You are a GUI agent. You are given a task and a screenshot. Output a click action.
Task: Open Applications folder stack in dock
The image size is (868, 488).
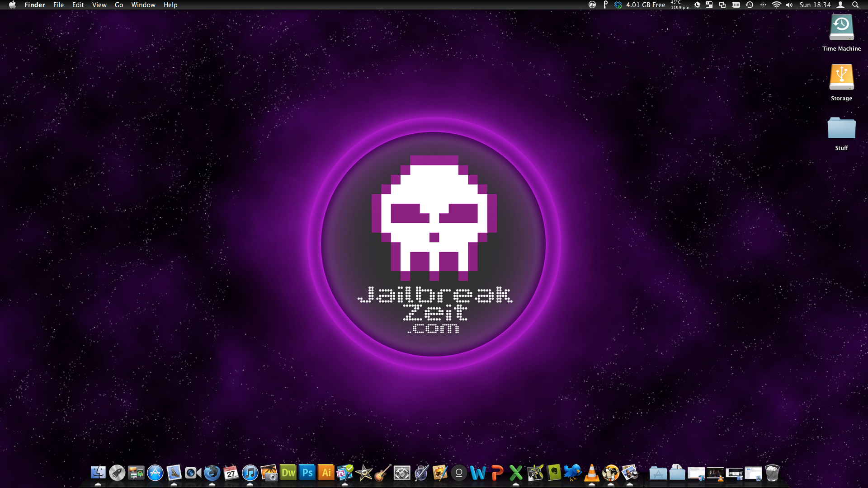pos(658,473)
